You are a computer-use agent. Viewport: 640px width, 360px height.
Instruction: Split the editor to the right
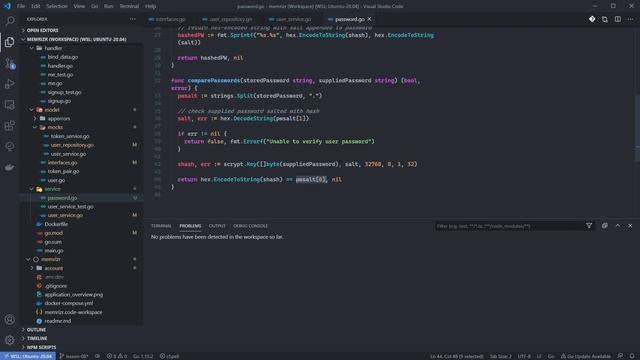click(x=618, y=19)
